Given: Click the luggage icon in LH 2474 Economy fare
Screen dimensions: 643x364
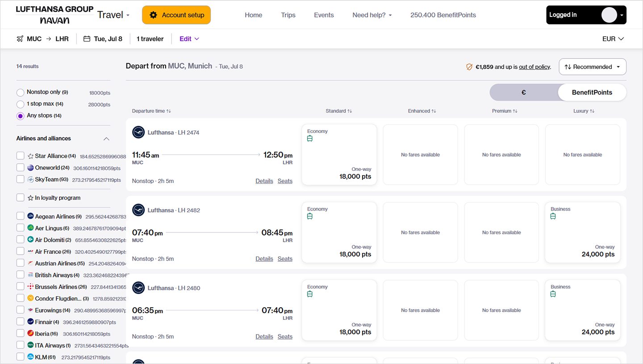Looking at the screenshot, I should [310, 139].
